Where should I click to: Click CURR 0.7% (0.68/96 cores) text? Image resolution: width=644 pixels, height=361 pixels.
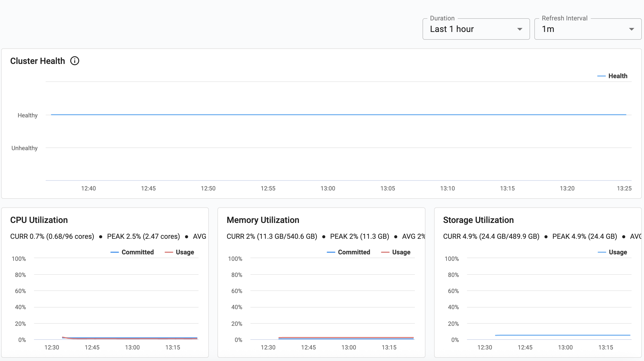coord(52,236)
